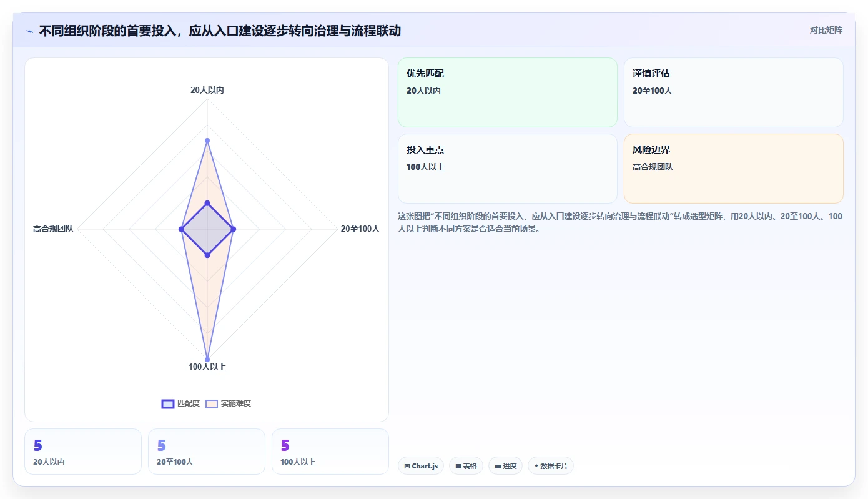Screen dimensions: 868x499
Task: Click the 20人以内 radar axis label
Action: coord(207,90)
